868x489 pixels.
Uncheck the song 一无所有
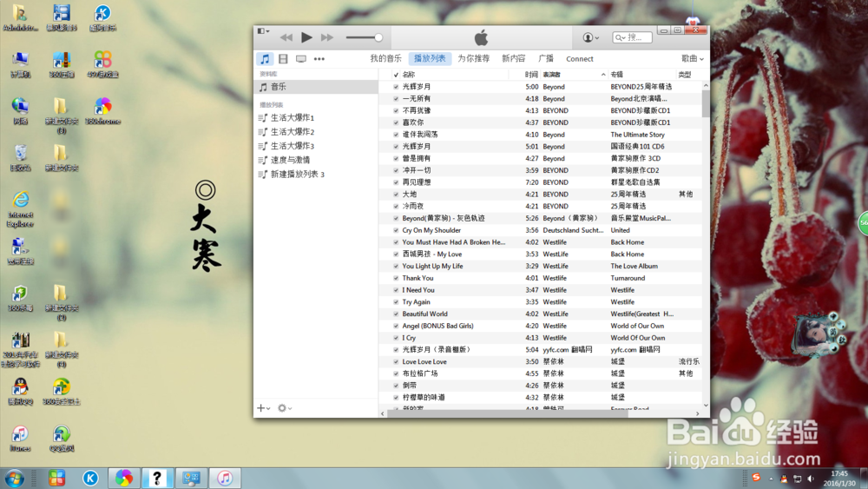click(x=396, y=98)
